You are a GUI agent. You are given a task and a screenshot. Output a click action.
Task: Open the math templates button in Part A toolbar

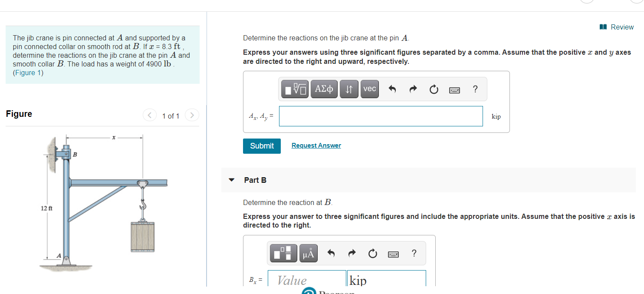click(x=295, y=89)
